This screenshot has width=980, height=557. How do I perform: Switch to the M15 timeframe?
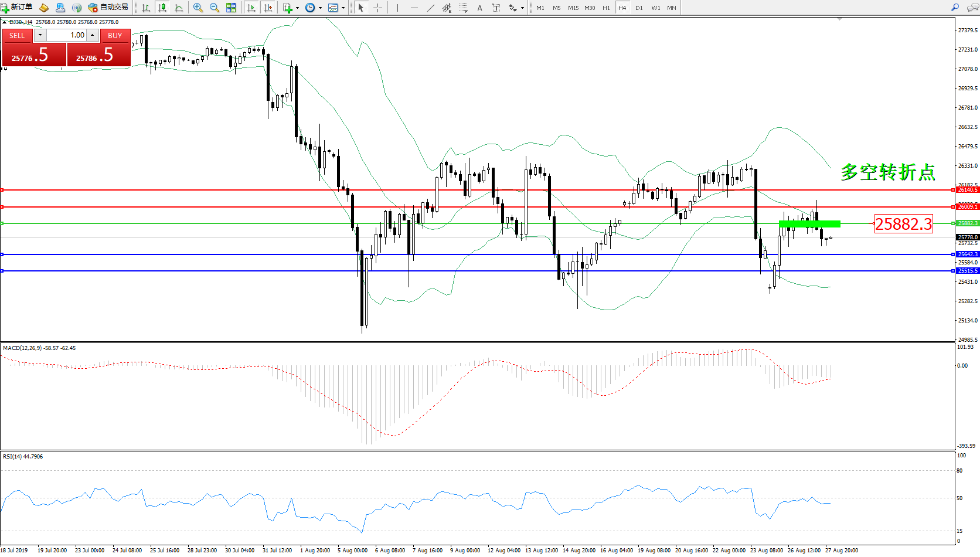coord(573,8)
